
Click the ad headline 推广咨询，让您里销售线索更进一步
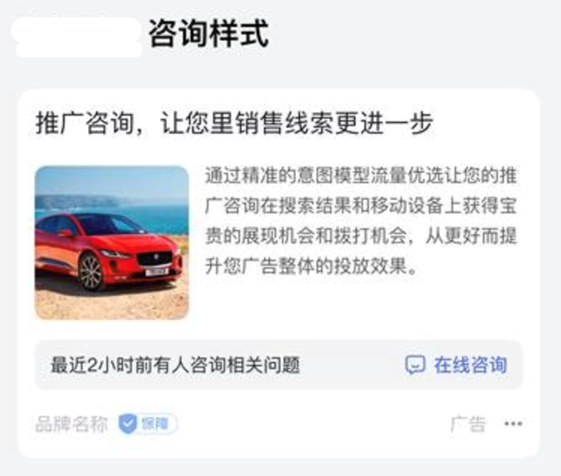click(x=234, y=123)
